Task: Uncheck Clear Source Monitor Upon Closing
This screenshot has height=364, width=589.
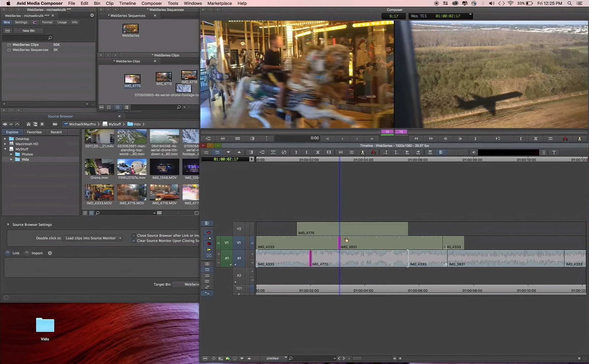Action: pos(134,241)
